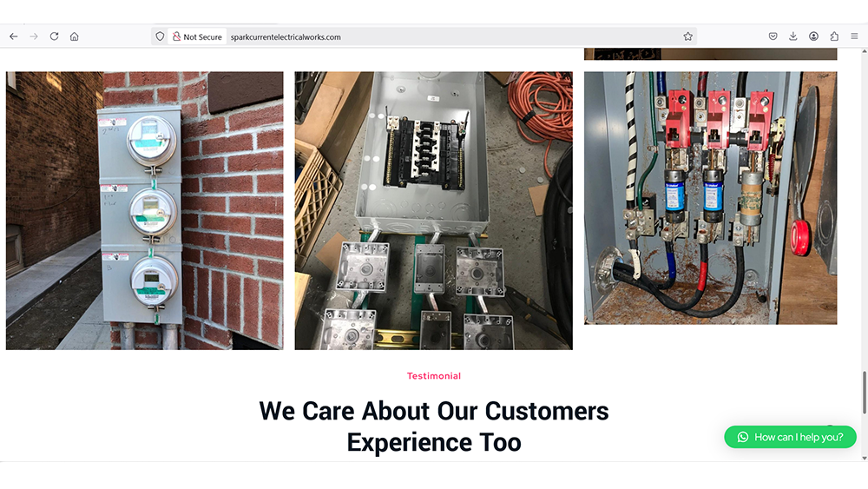Open the extensions puzzle icon
Image resolution: width=868 pixels, height=489 pixels.
[834, 36]
